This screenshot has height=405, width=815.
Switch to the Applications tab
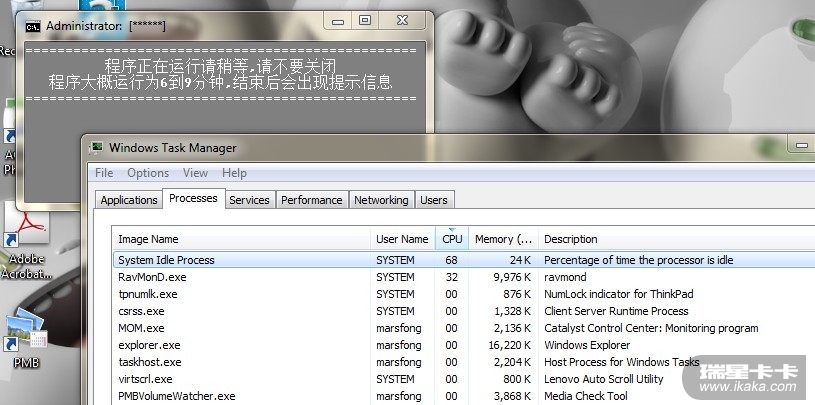coord(129,200)
